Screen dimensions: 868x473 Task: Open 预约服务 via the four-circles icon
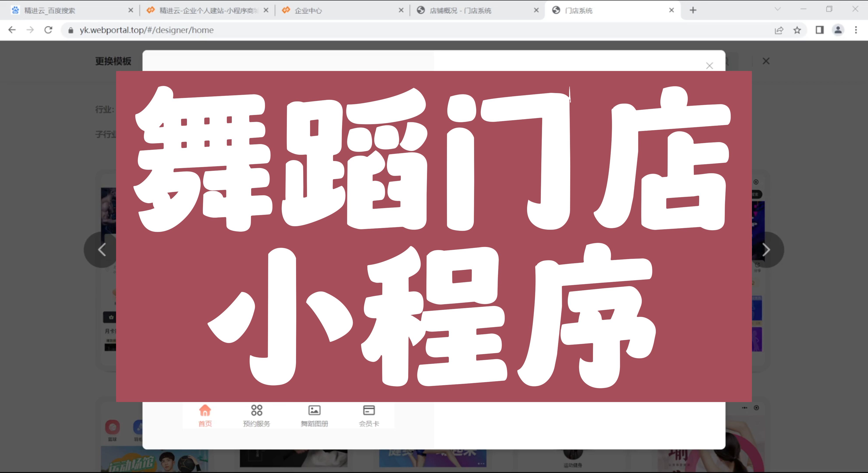coord(257,410)
